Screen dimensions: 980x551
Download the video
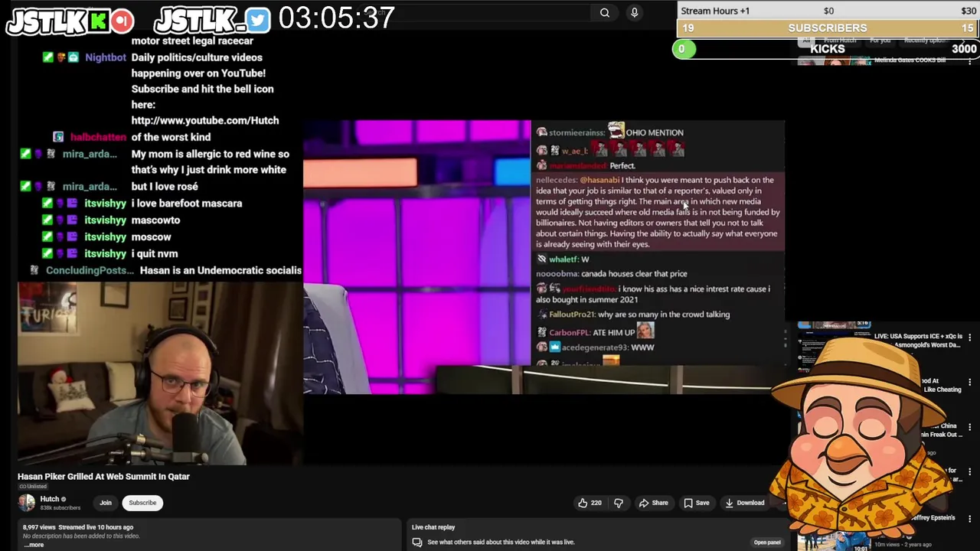pos(744,503)
